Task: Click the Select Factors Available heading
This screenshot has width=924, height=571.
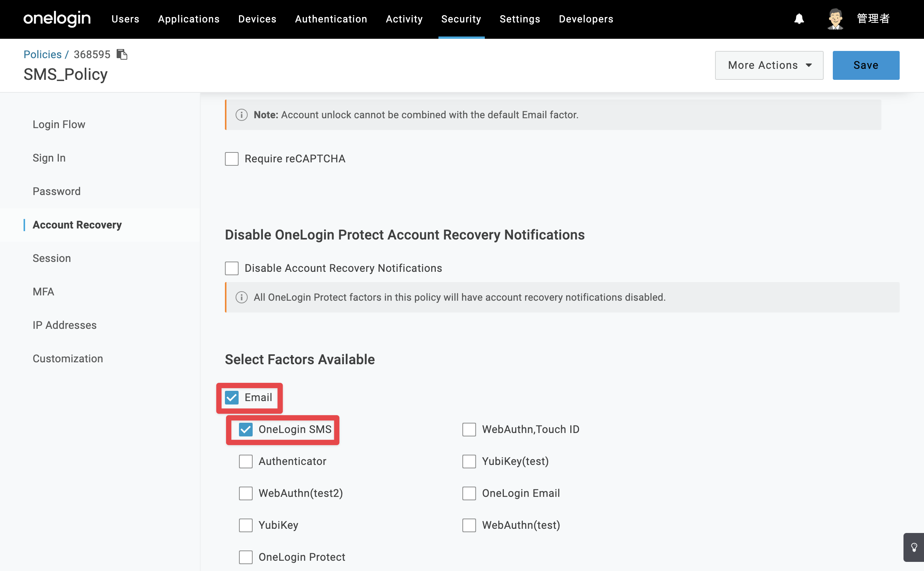Action: click(300, 360)
